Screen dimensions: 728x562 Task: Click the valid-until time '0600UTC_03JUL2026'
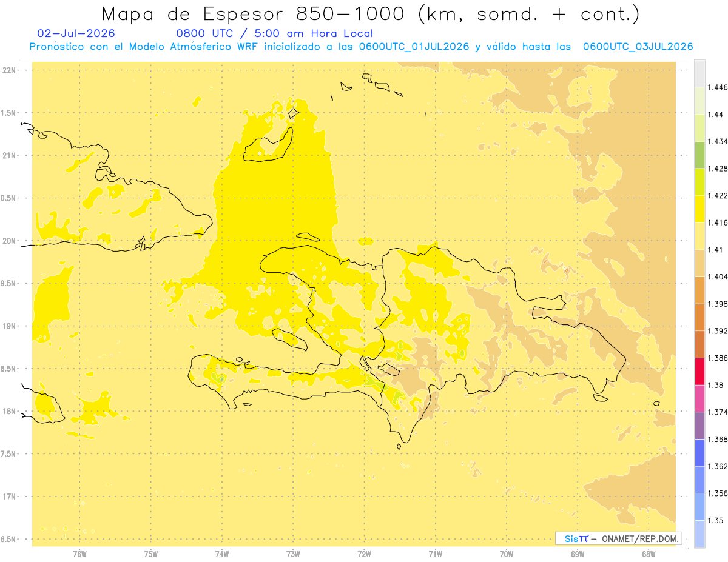(638, 47)
